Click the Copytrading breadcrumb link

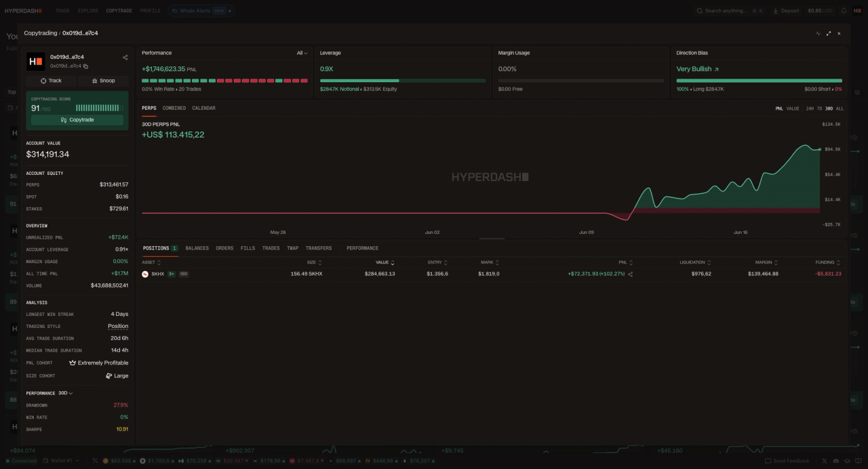[x=41, y=33]
